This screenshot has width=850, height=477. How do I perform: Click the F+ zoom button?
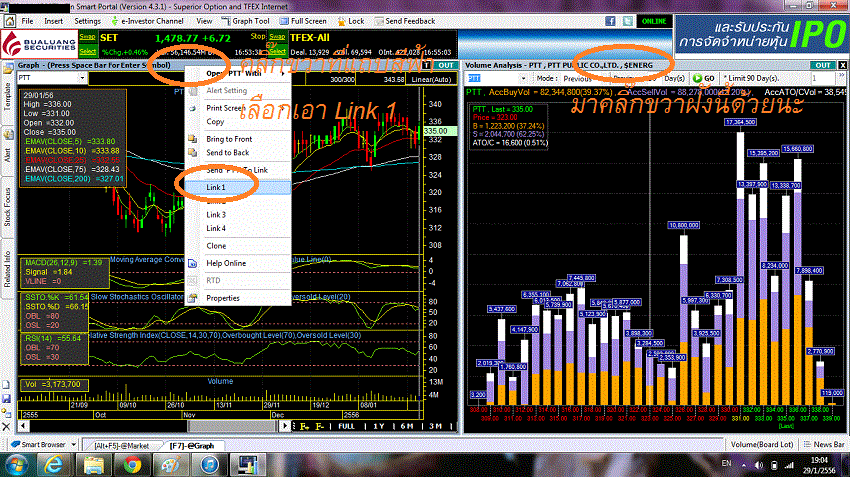(x=304, y=426)
